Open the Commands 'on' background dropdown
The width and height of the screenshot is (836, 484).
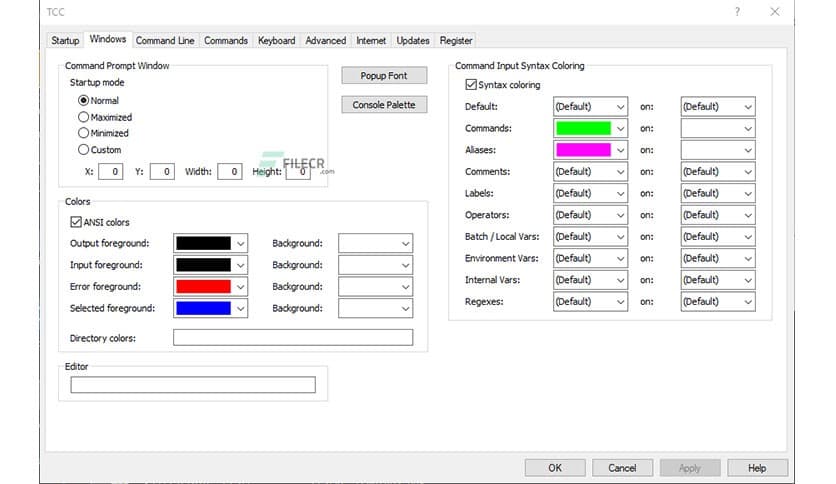point(718,128)
